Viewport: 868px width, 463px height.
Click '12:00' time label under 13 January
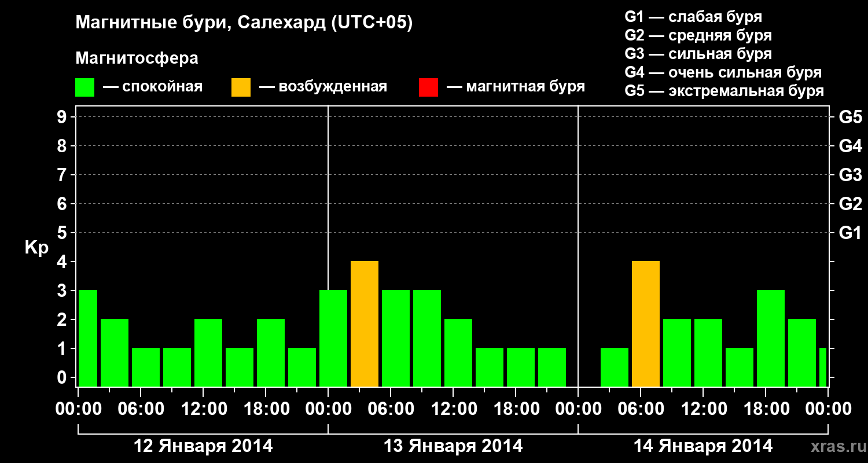tap(453, 409)
